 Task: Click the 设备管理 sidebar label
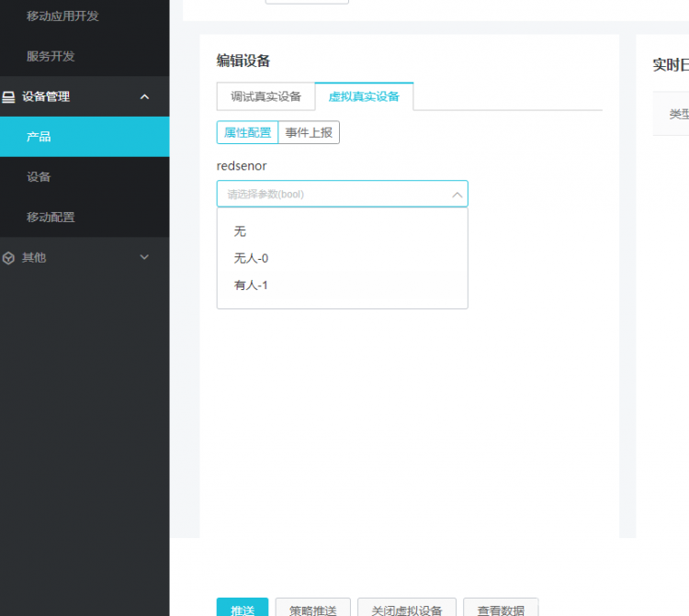click(46, 96)
